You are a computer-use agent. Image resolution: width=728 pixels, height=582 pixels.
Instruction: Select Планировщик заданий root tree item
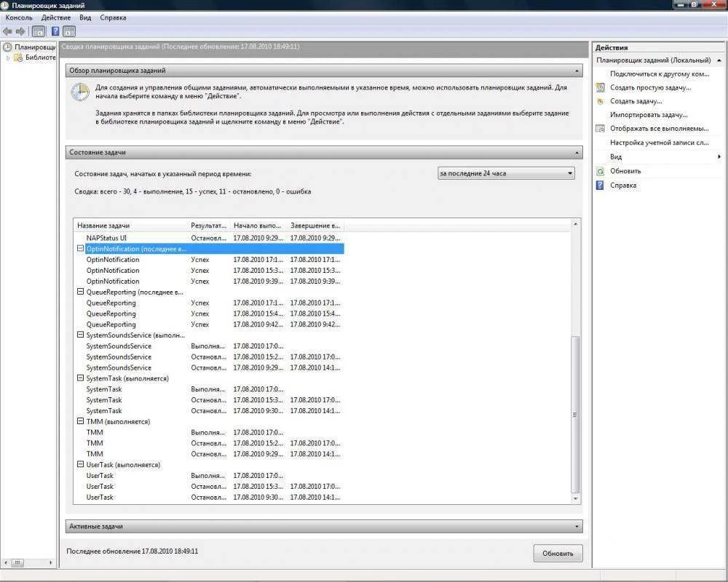point(34,47)
